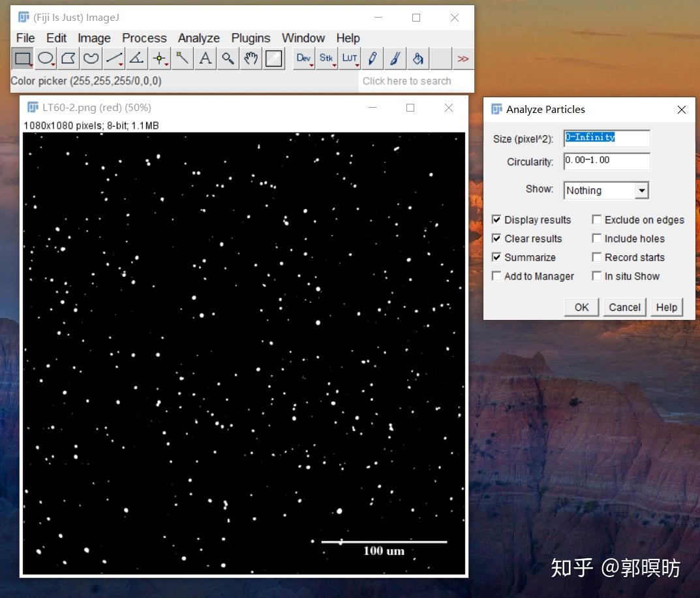Image resolution: width=700 pixels, height=598 pixels.
Task: Select the Wand tracing tool
Action: pos(182,58)
